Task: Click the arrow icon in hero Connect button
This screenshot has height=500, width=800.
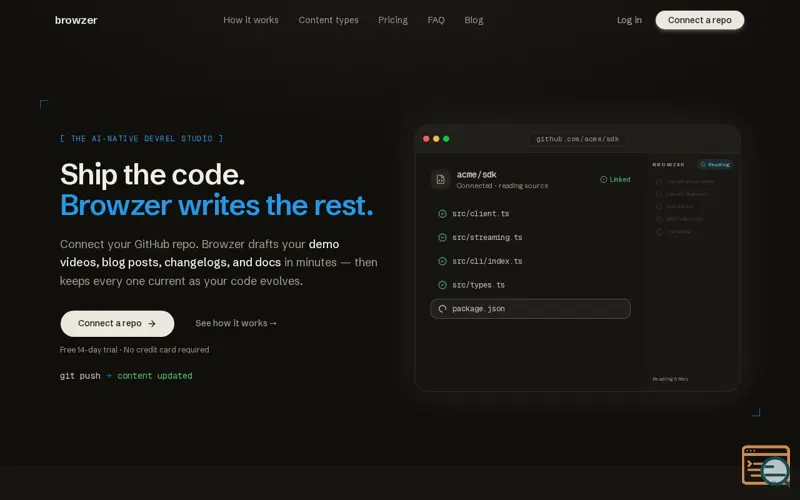Action: [152, 323]
